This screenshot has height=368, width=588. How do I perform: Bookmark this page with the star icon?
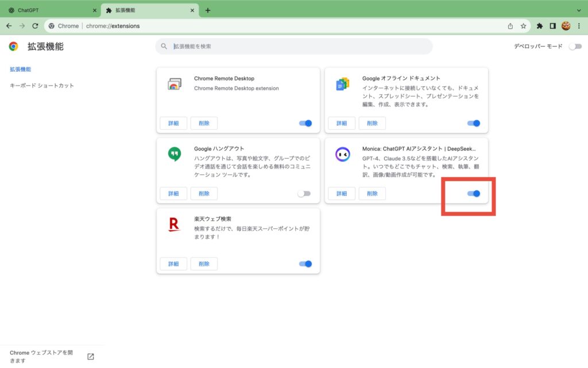(524, 26)
